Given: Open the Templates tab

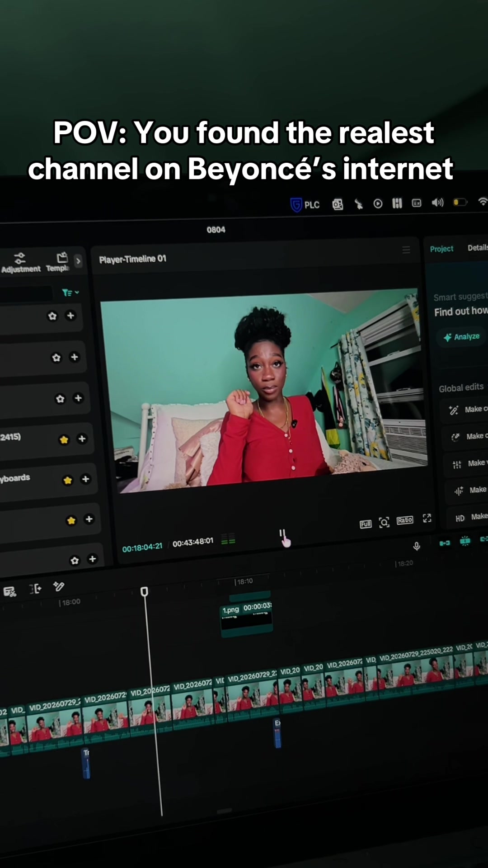Looking at the screenshot, I should [x=58, y=262].
